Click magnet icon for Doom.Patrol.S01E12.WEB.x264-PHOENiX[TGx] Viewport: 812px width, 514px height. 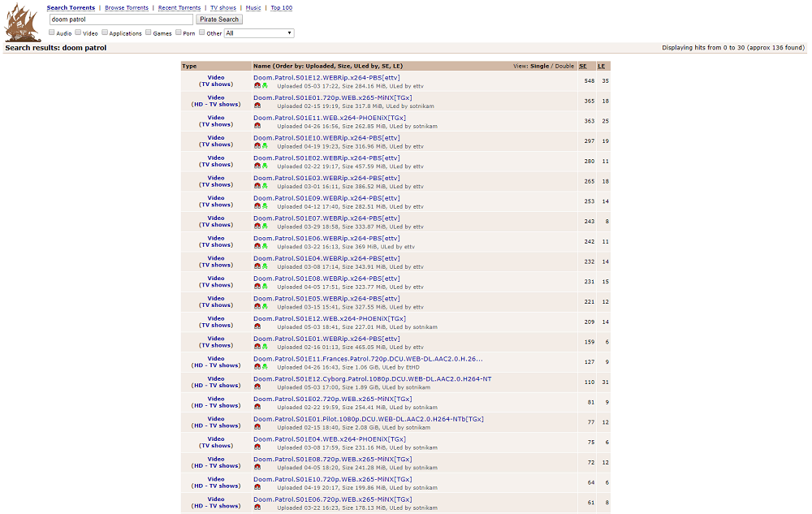257,326
